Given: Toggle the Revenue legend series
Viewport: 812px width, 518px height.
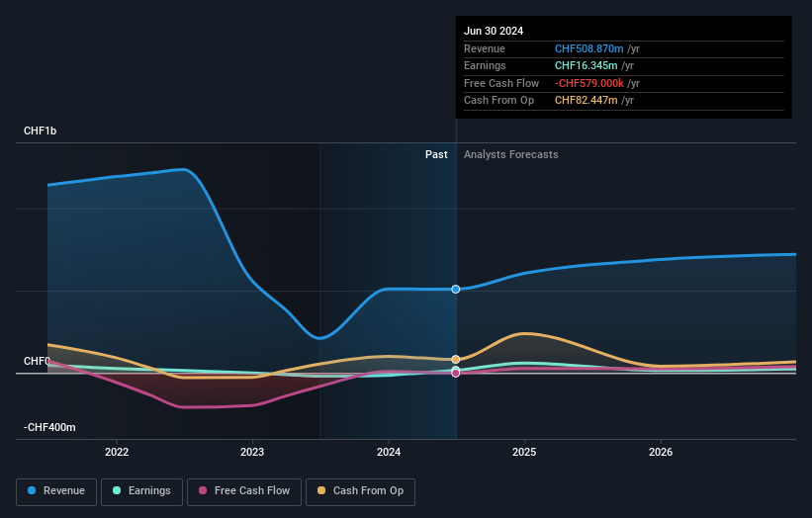Looking at the screenshot, I should point(56,491).
